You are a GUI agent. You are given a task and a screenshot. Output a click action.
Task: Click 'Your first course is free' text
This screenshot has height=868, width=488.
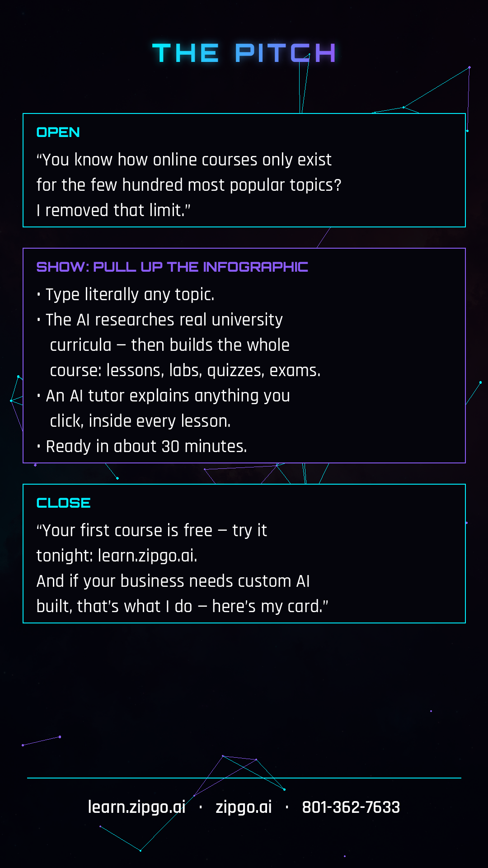coord(124,530)
